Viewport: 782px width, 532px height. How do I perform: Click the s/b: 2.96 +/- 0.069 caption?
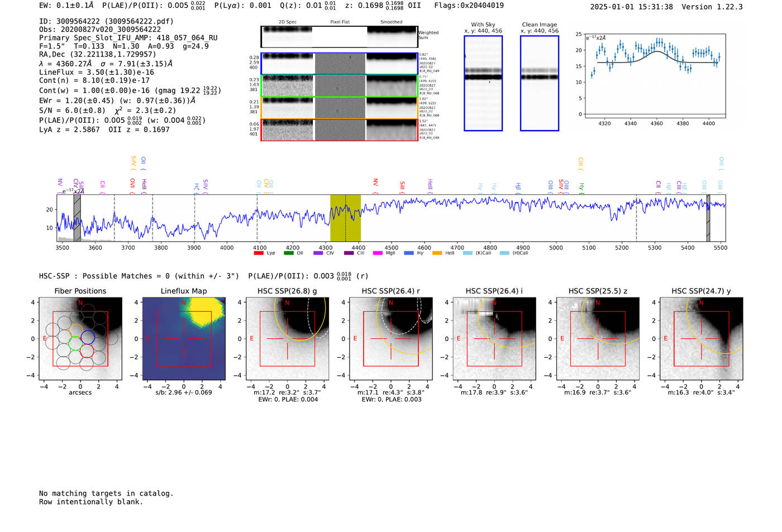coord(184,392)
